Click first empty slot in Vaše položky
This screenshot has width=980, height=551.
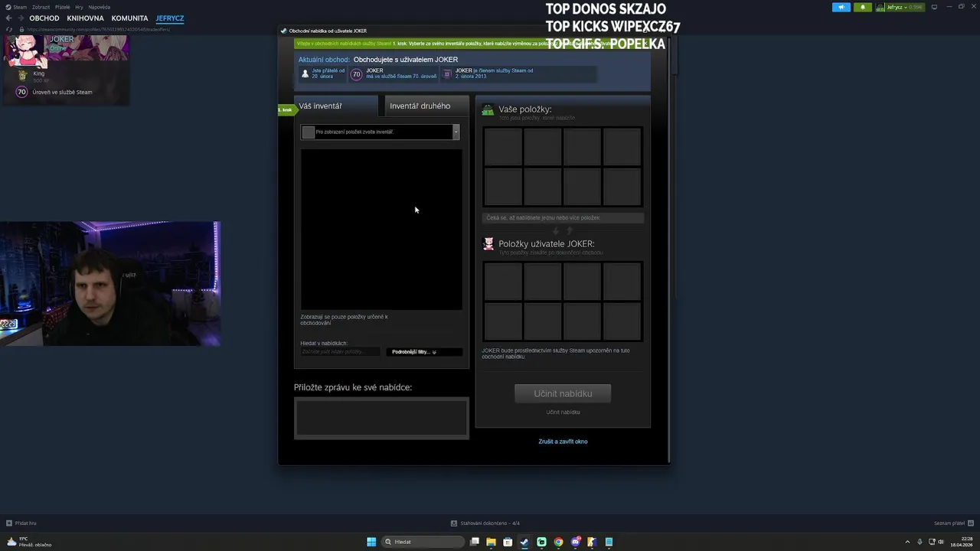(503, 147)
